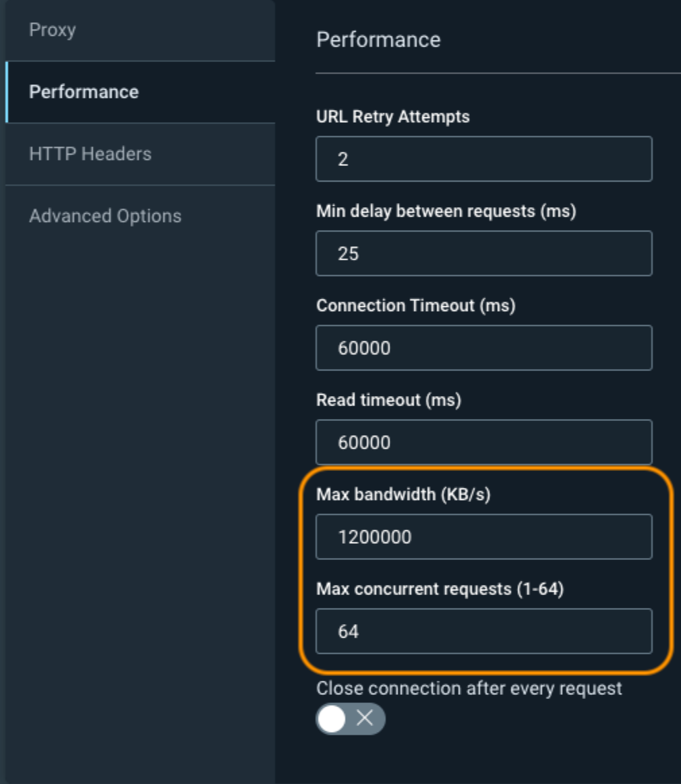Open the Advanced Options tab
This screenshot has height=784, width=681.
(x=105, y=216)
